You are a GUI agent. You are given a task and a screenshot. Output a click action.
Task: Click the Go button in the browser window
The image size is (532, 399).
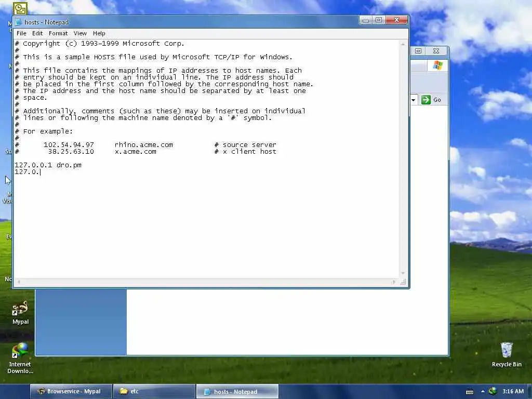point(431,100)
